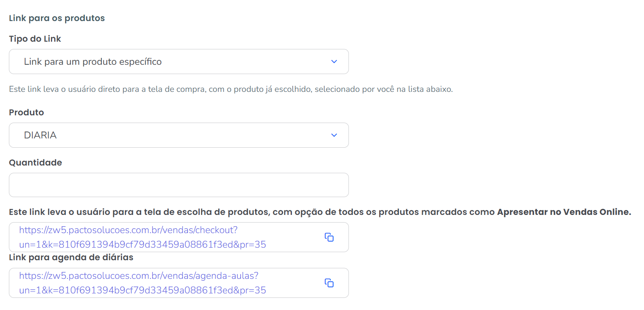Focus the empty Quantidade input field

point(179,185)
